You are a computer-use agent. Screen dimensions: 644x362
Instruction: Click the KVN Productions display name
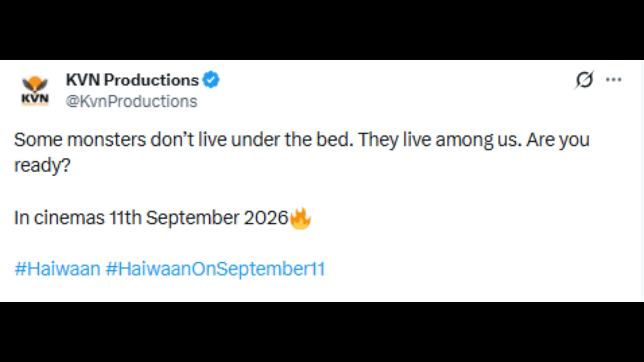coord(132,80)
